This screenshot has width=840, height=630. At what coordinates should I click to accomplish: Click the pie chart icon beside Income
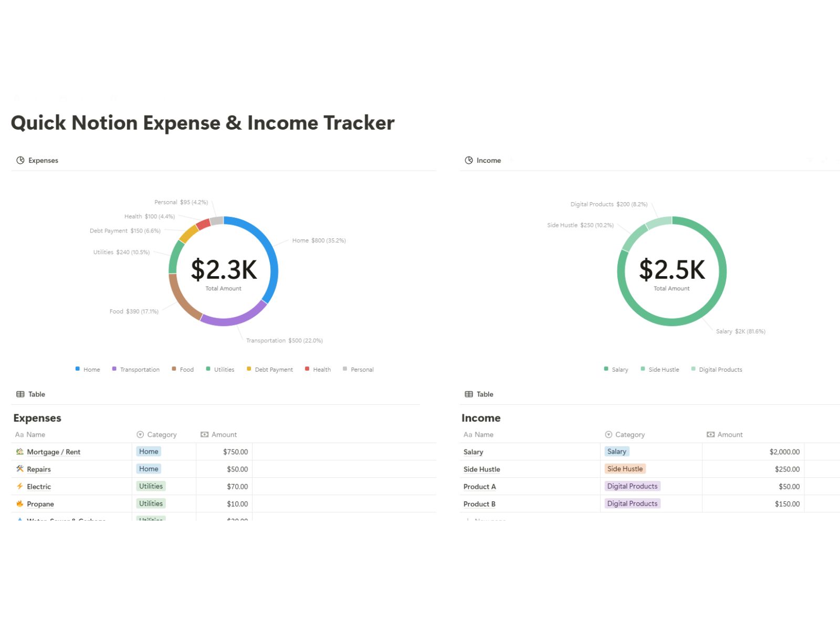pos(468,160)
